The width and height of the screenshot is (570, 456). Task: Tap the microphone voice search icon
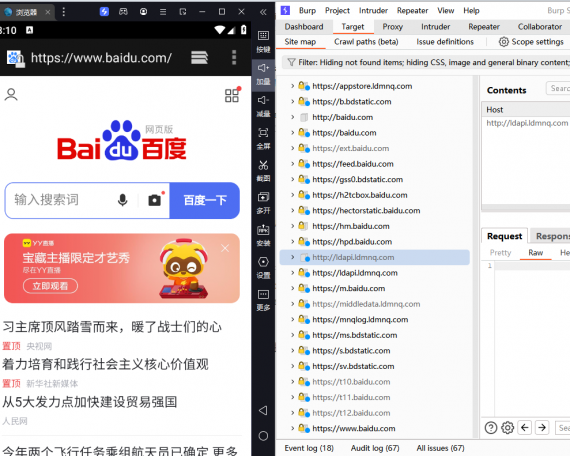click(123, 200)
